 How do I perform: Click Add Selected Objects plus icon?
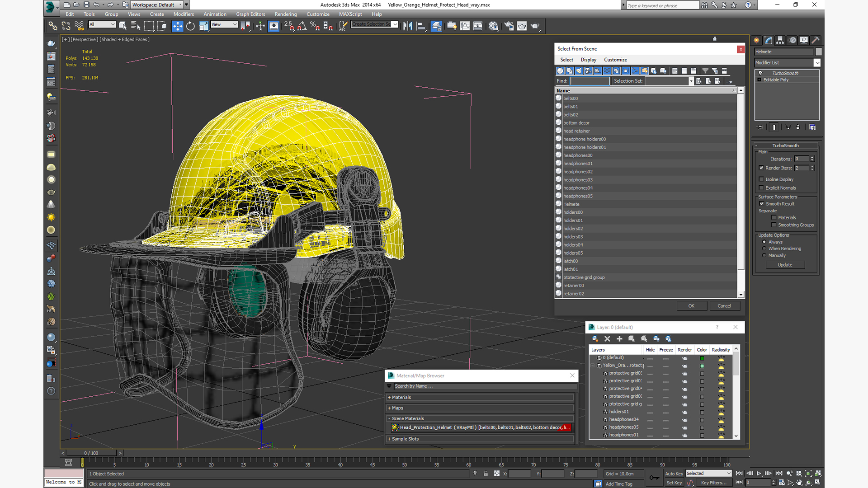click(x=619, y=339)
